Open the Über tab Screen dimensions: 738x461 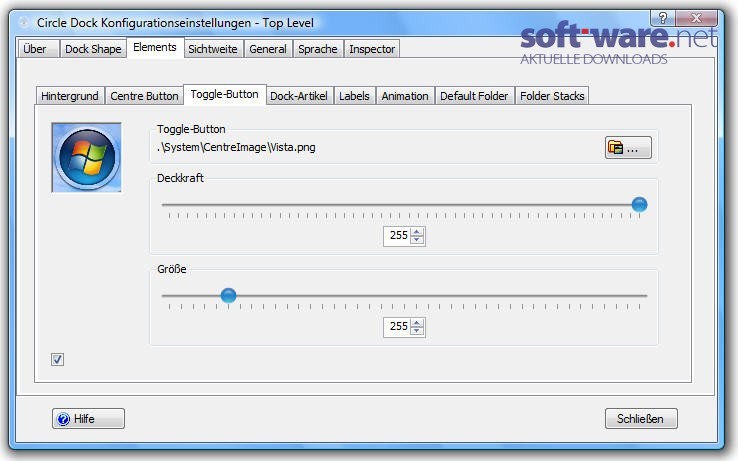(x=38, y=49)
